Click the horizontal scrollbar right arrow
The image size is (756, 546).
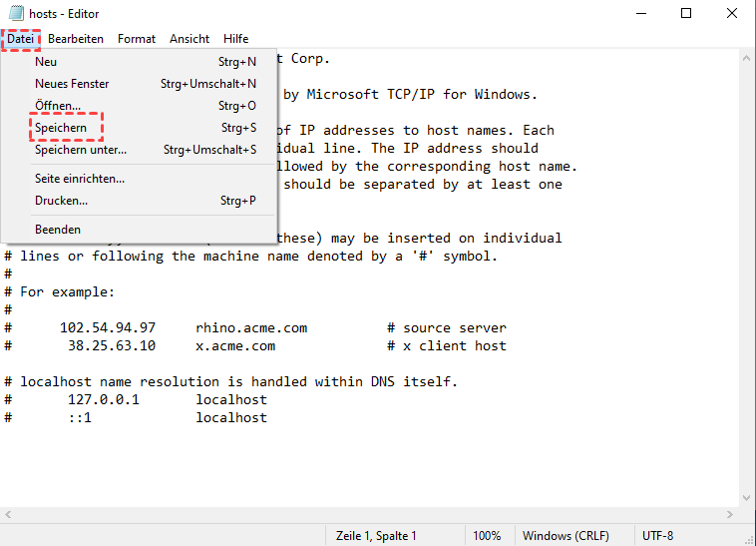click(x=729, y=515)
